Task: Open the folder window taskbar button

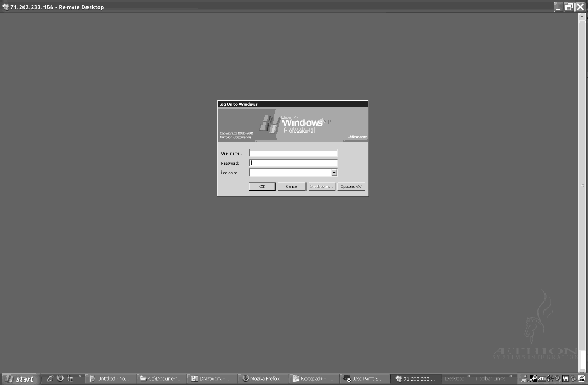Action: point(161,379)
